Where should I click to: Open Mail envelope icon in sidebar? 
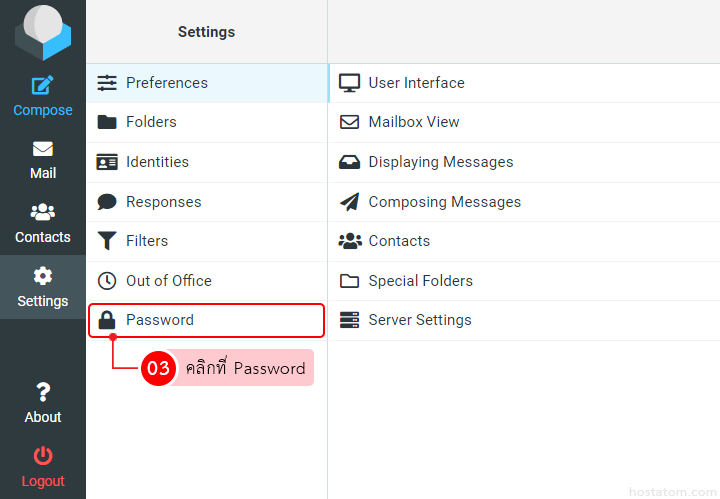click(x=42, y=149)
